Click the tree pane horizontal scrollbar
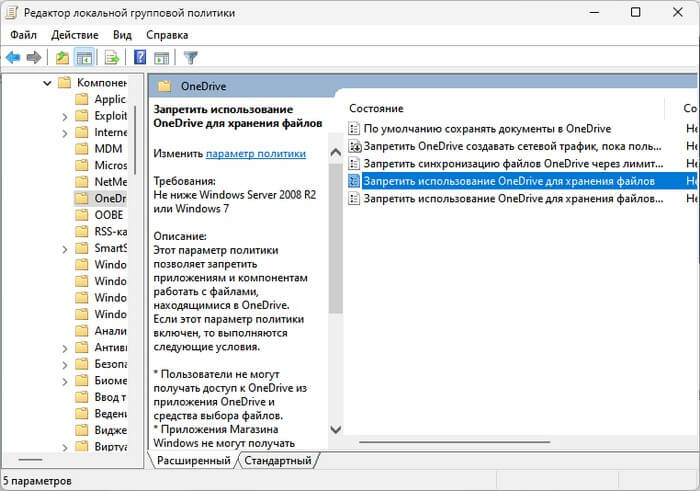This screenshot has width=700, height=491. [30, 459]
